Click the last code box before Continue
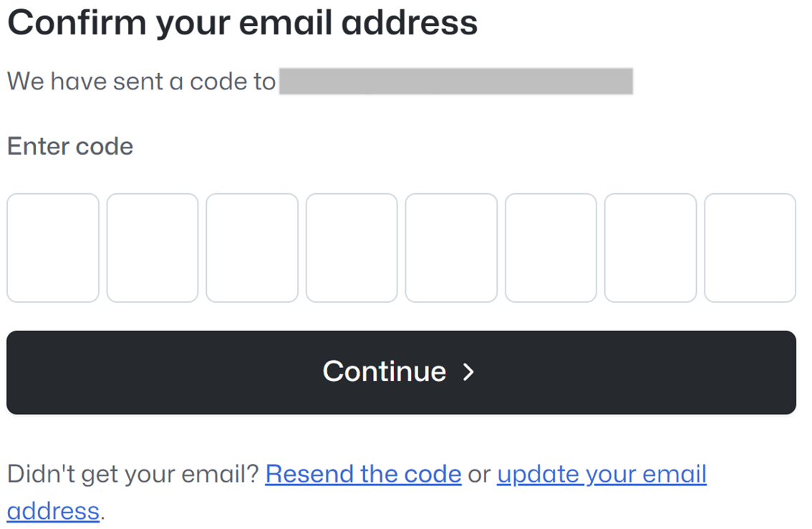 750,248
